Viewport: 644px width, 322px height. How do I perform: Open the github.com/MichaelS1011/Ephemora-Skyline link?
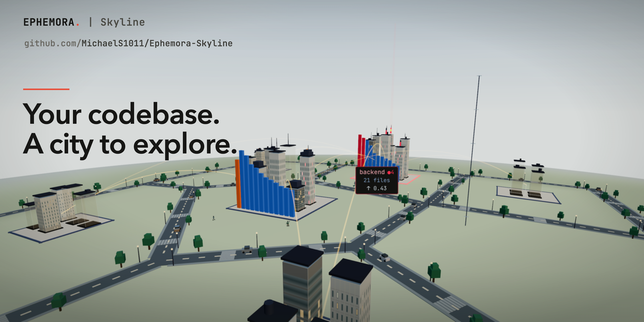point(128,43)
